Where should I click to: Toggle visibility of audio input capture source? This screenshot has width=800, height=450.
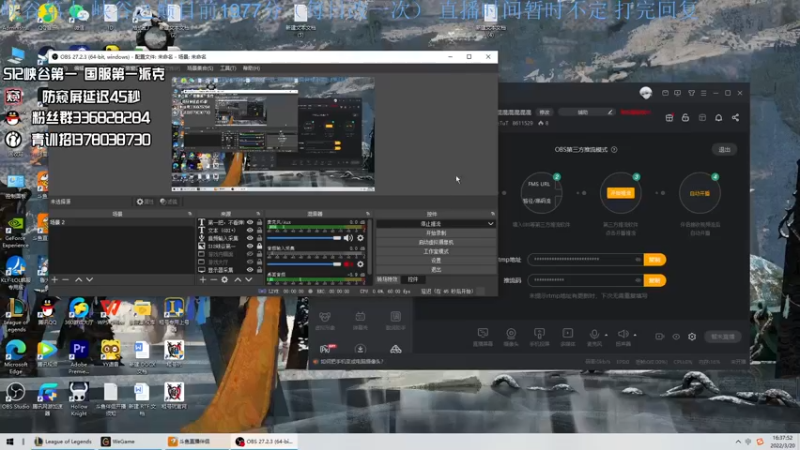point(250,238)
